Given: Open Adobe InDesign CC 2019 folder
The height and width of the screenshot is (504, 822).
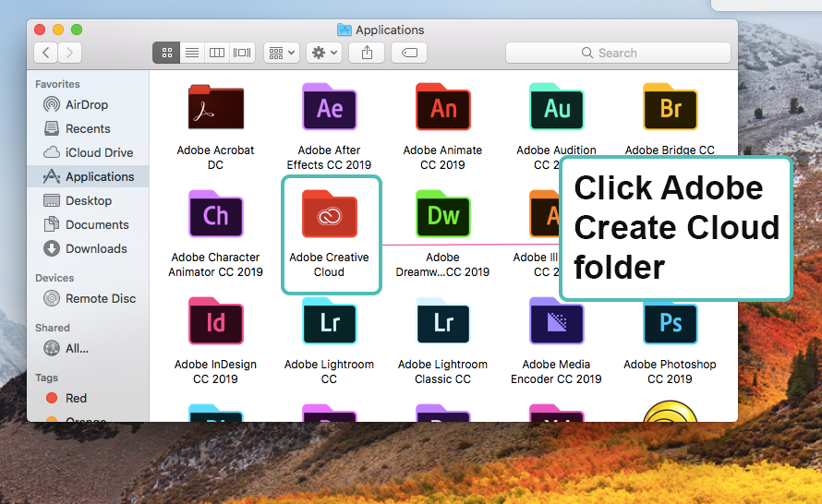Looking at the screenshot, I should [x=215, y=321].
